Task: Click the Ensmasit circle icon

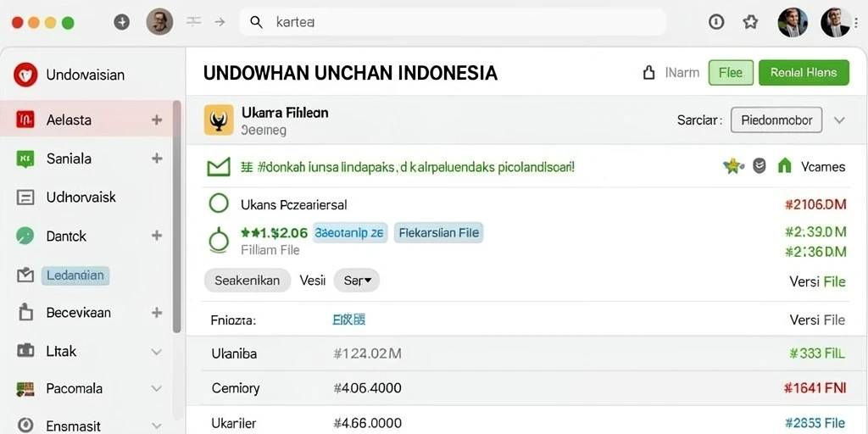Action: 25,426
